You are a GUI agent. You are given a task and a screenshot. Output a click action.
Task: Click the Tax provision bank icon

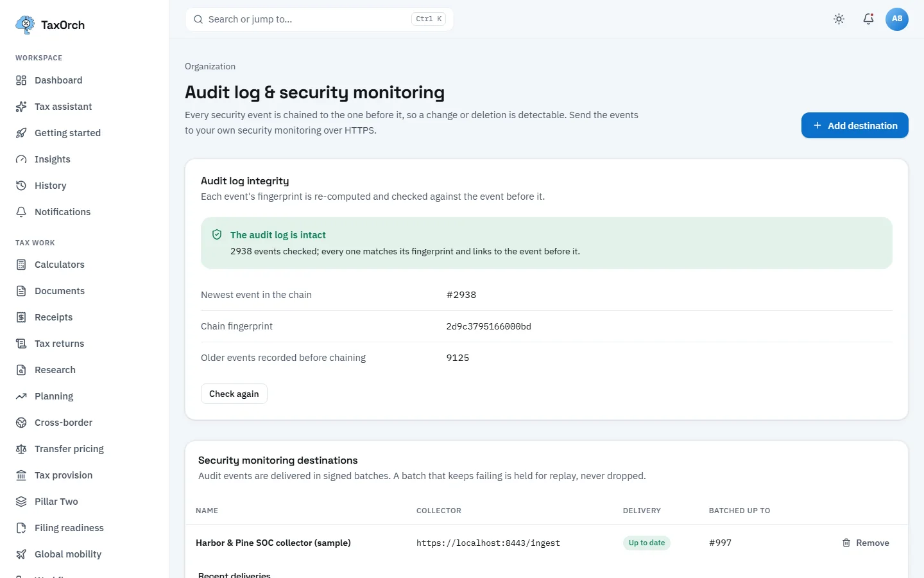click(21, 475)
